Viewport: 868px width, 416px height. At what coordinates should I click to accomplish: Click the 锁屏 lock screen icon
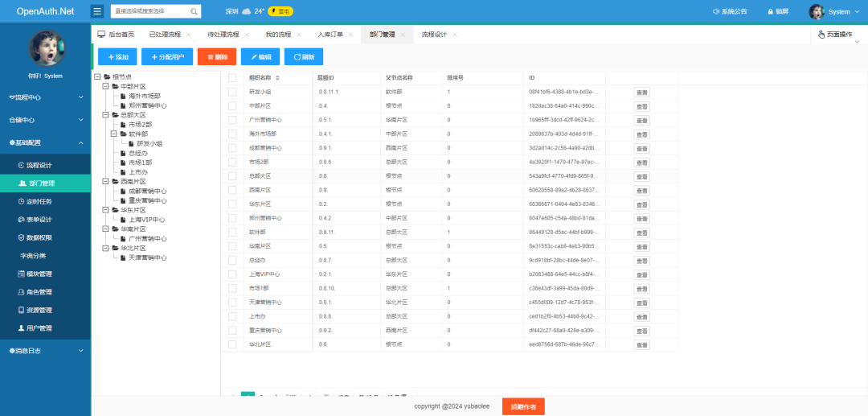pos(770,12)
